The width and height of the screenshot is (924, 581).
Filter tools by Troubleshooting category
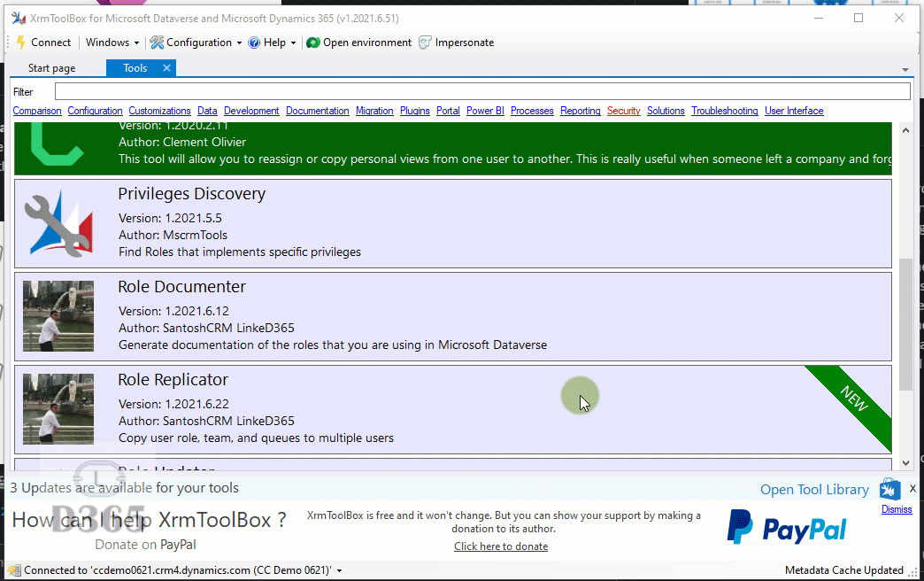(725, 111)
